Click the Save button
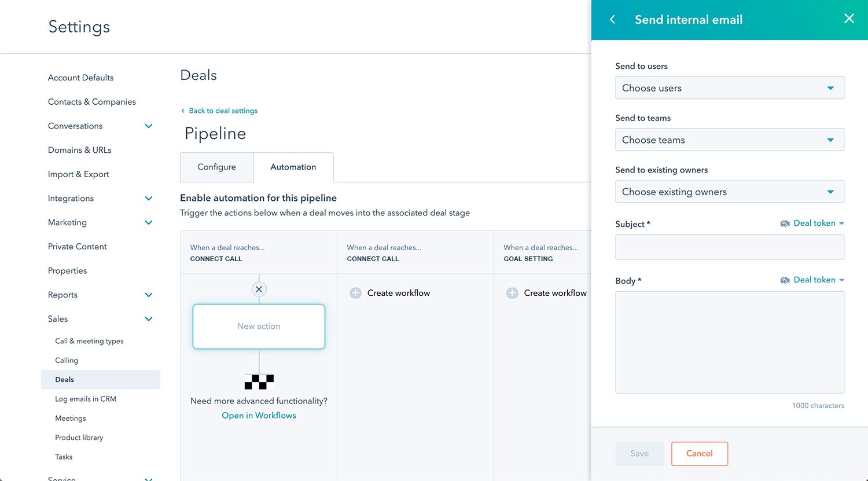Viewport: 868px width, 481px height. pyautogui.click(x=639, y=454)
